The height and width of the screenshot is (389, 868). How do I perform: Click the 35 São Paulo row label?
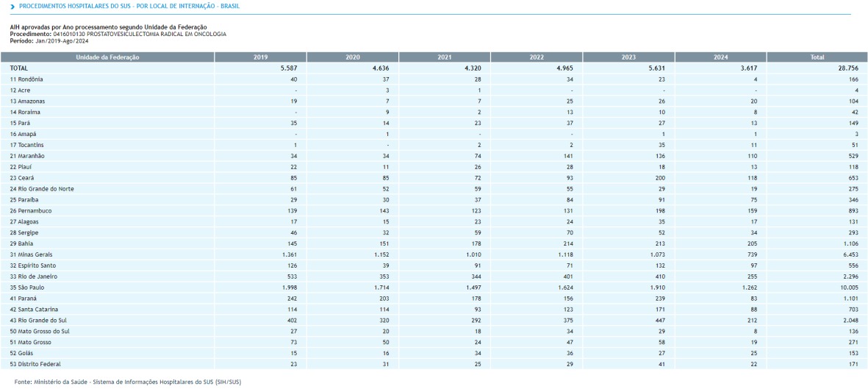[27, 288]
